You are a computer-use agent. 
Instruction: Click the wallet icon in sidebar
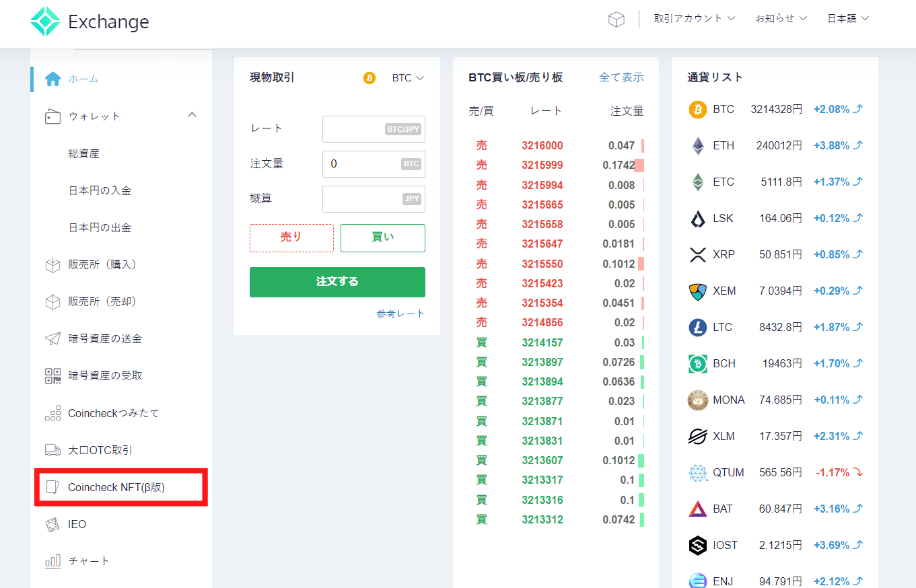point(53,116)
